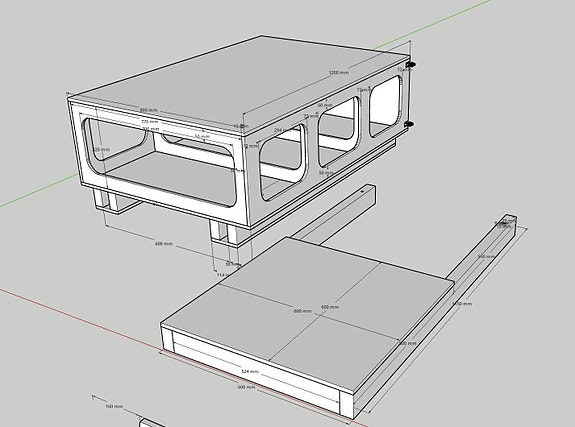
Task: Select the lower black hinge on the table corner
Action: (409, 125)
